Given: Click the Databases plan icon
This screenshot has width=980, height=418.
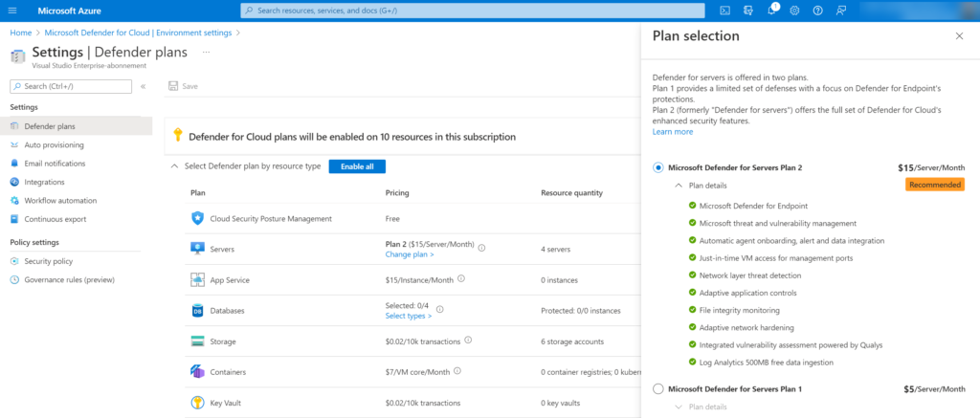Looking at the screenshot, I should tap(197, 311).
